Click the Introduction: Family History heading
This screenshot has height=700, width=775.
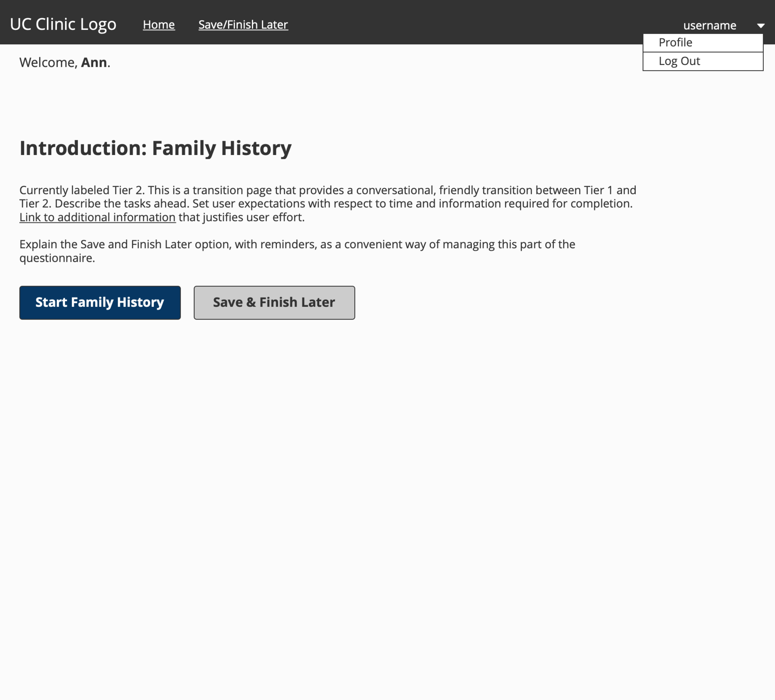156,148
